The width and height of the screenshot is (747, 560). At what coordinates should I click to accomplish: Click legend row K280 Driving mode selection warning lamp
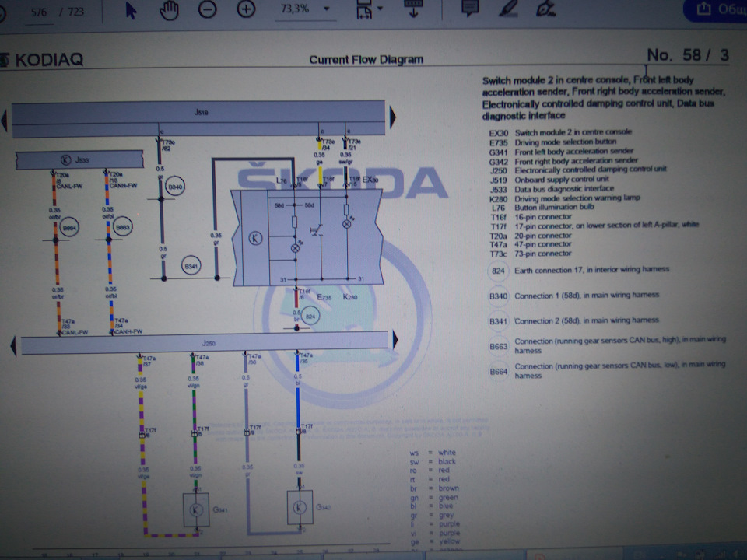[x=565, y=198]
